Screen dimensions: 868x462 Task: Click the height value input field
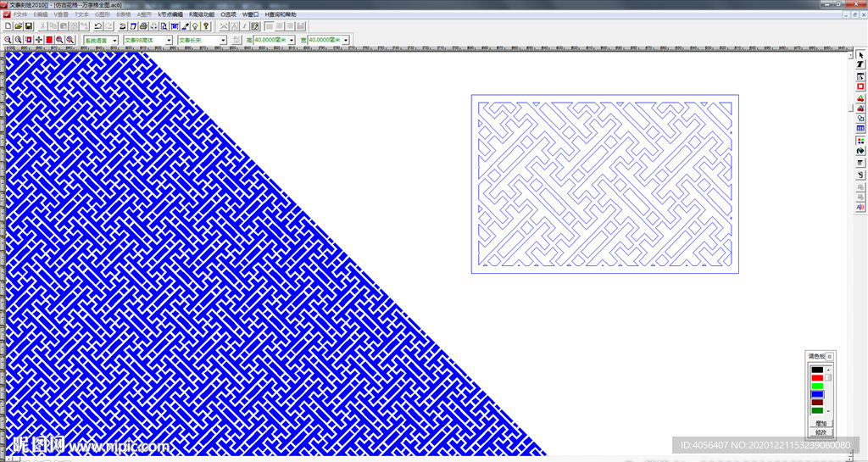(x=270, y=41)
